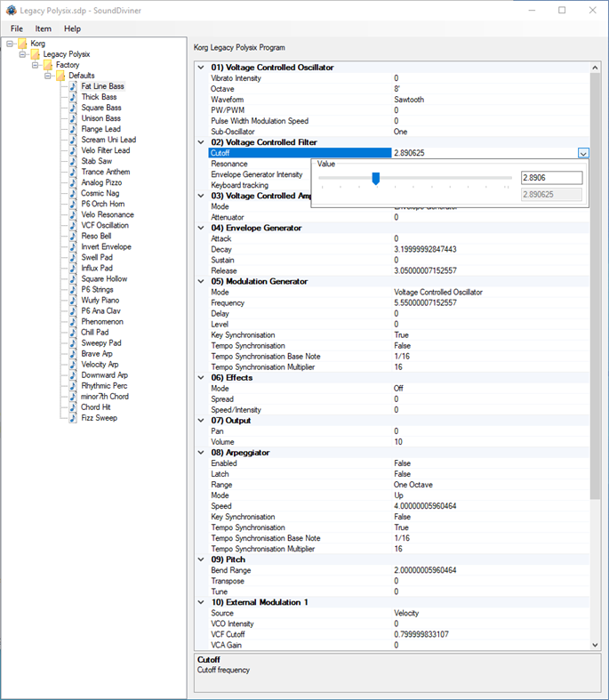The height and width of the screenshot is (700, 609).
Task: Click the note icon beside Flange Lead
Action: (x=73, y=129)
